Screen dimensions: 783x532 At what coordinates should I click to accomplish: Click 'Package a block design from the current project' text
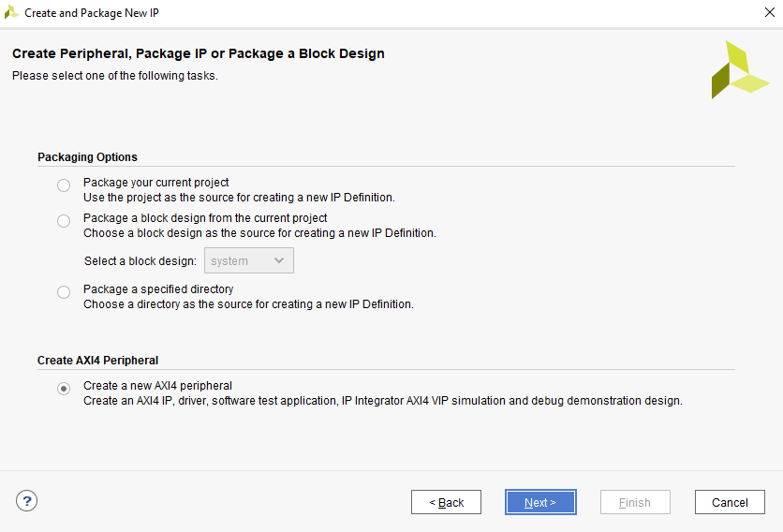point(205,218)
